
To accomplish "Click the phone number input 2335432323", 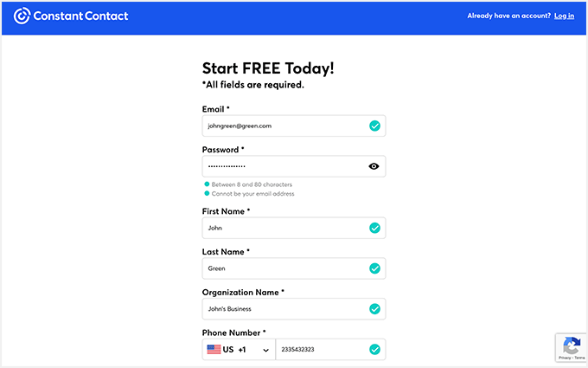I will click(x=320, y=349).
